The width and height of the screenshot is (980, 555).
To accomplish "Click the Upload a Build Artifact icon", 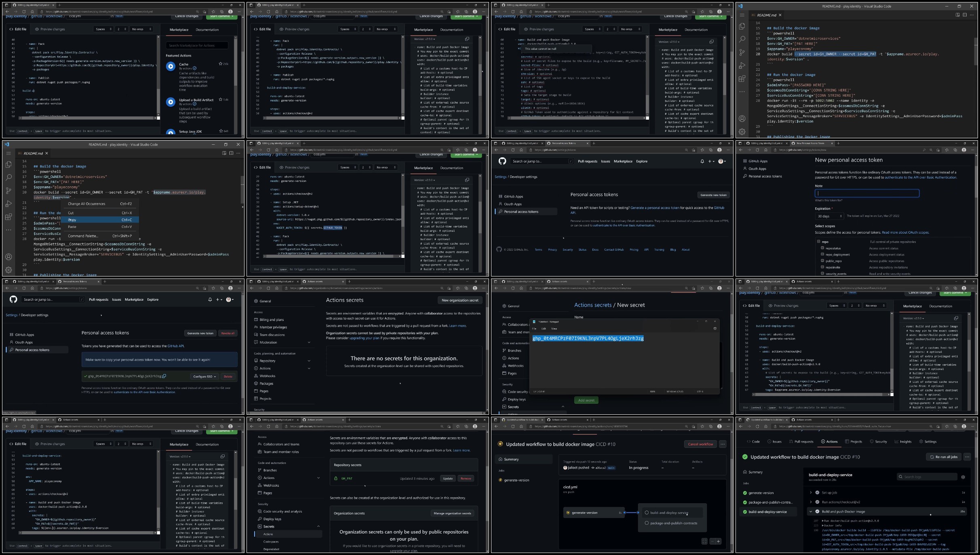I will point(171,102).
